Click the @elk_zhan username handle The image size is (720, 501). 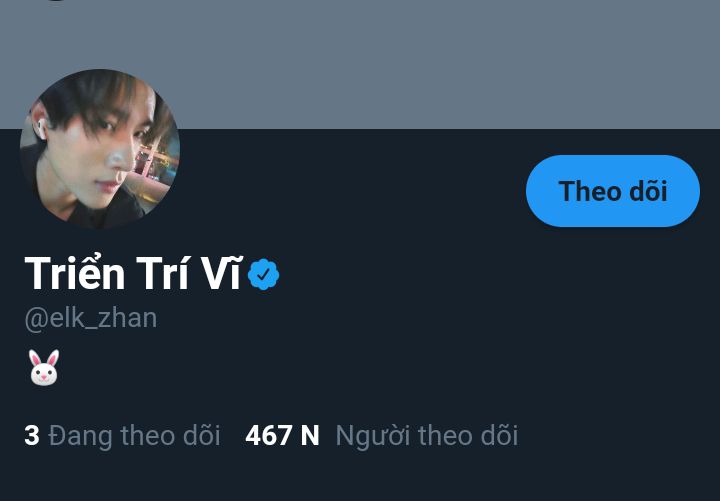90,318
